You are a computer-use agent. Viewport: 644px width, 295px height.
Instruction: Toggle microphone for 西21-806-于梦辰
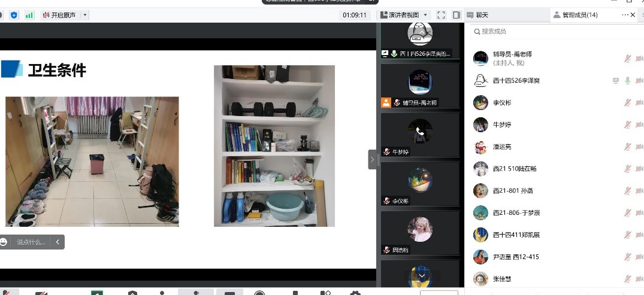tap(627, 213)
